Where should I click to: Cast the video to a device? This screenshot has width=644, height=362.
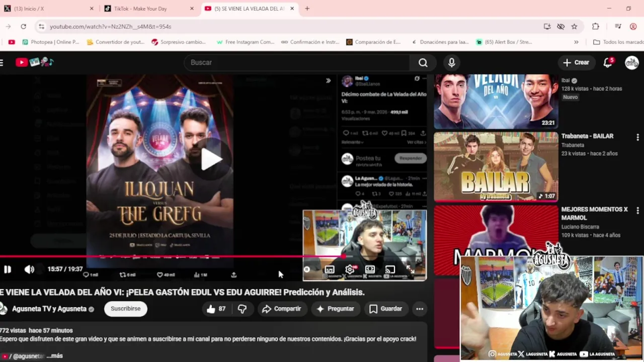390,269
